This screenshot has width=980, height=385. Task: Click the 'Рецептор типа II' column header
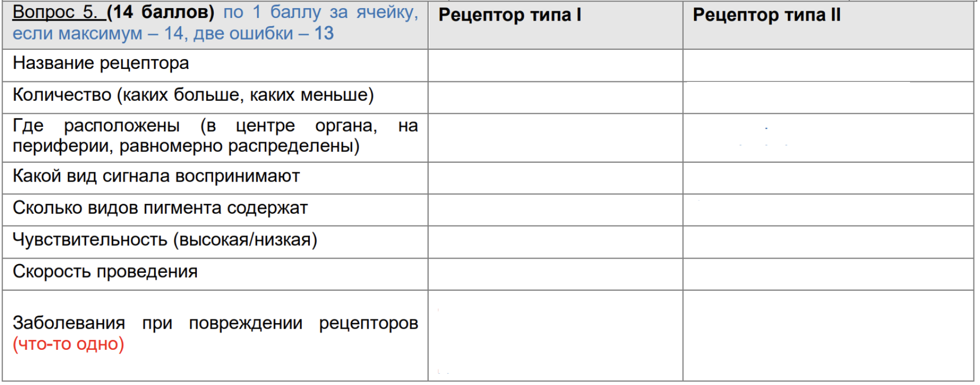[x=766, y=15]
